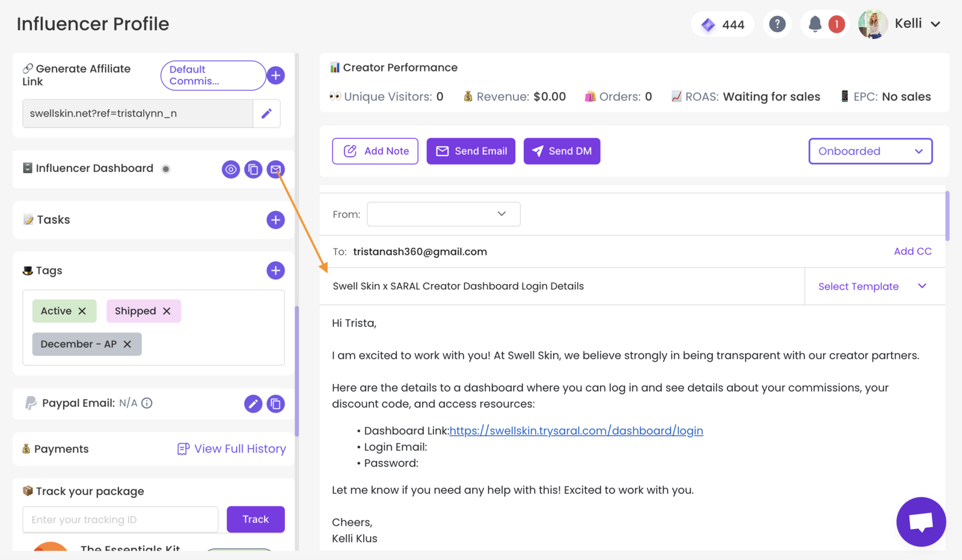This screenshot has width=962, height=560.
Task: Click the swellskin.net affiliate link field
Action: [x=138, y=113]
